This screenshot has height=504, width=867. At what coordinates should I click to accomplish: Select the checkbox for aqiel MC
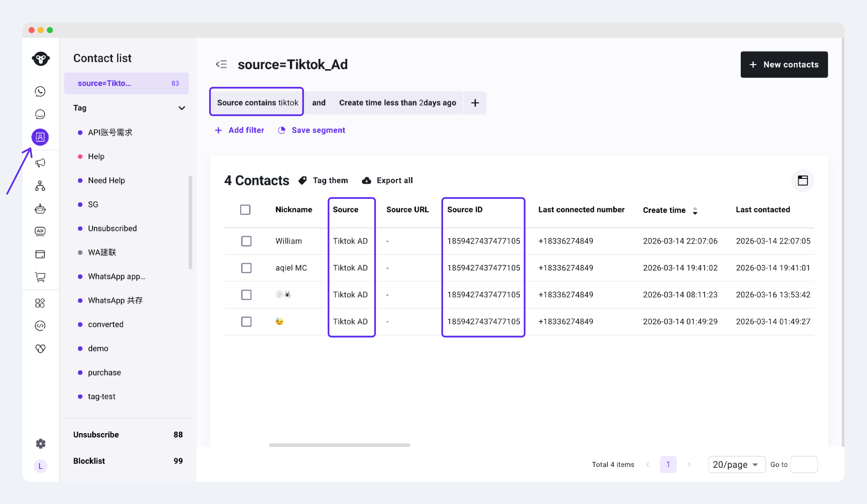[246, 268]
